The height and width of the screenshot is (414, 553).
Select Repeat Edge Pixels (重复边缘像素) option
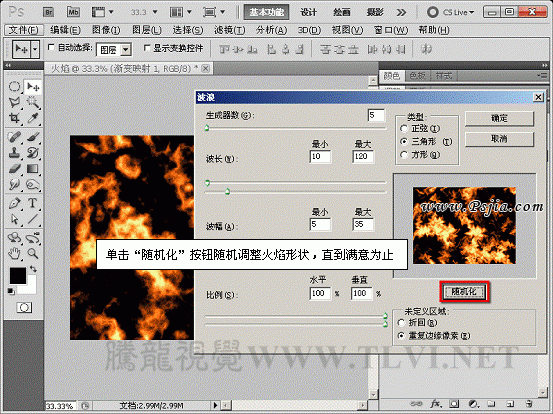[401, 336]
